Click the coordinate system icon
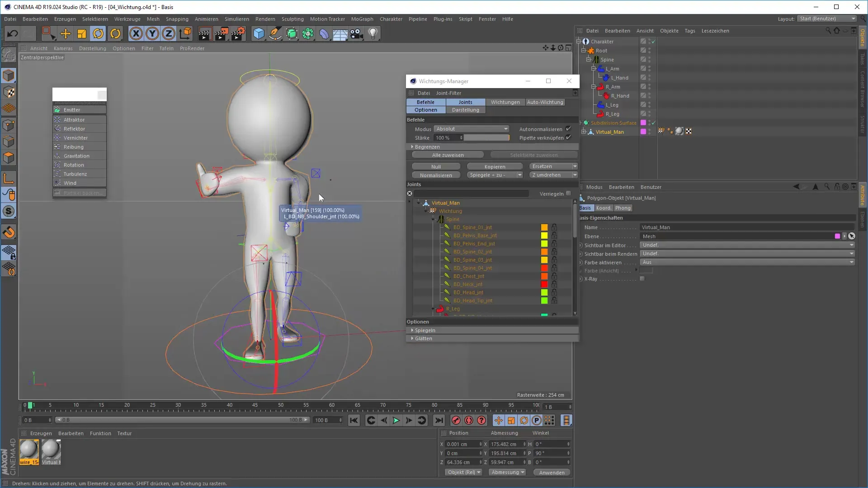Image resolution: width=868 pixels, height=488 pixels. pyautogui.click(x=185, y=33)
